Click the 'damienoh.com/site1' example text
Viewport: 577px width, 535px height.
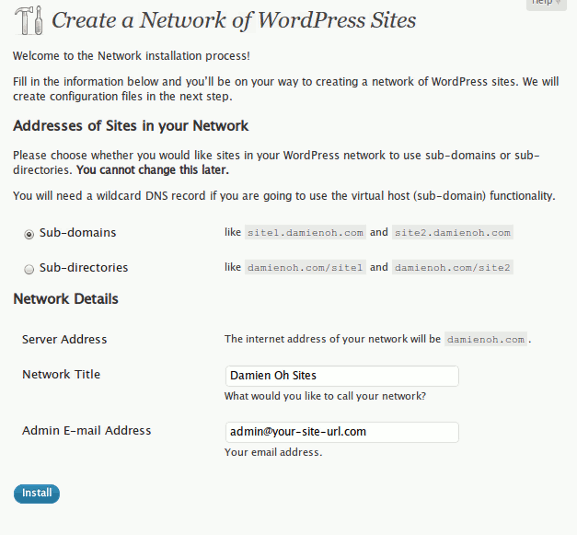pos(305,268)
